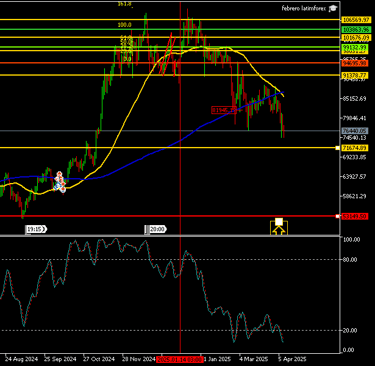The height and width of the screenshot is (366, 375).
Task: Select the orange-red 94695.98 price label
Action: [355, 63]
